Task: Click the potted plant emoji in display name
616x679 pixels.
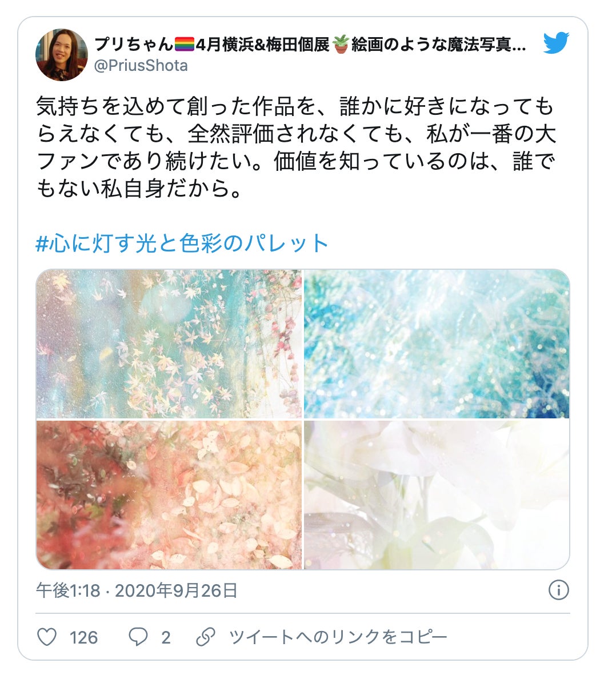Action: coord(341,44)
